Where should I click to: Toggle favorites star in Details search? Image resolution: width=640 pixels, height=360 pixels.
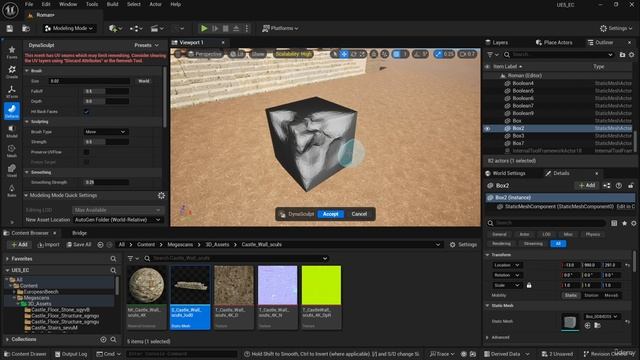pos(624,223)
